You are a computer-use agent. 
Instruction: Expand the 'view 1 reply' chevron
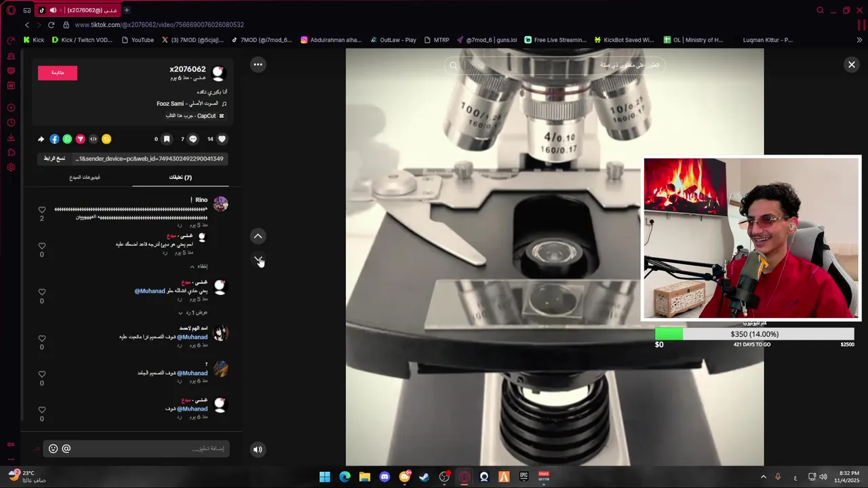[180, 312]
